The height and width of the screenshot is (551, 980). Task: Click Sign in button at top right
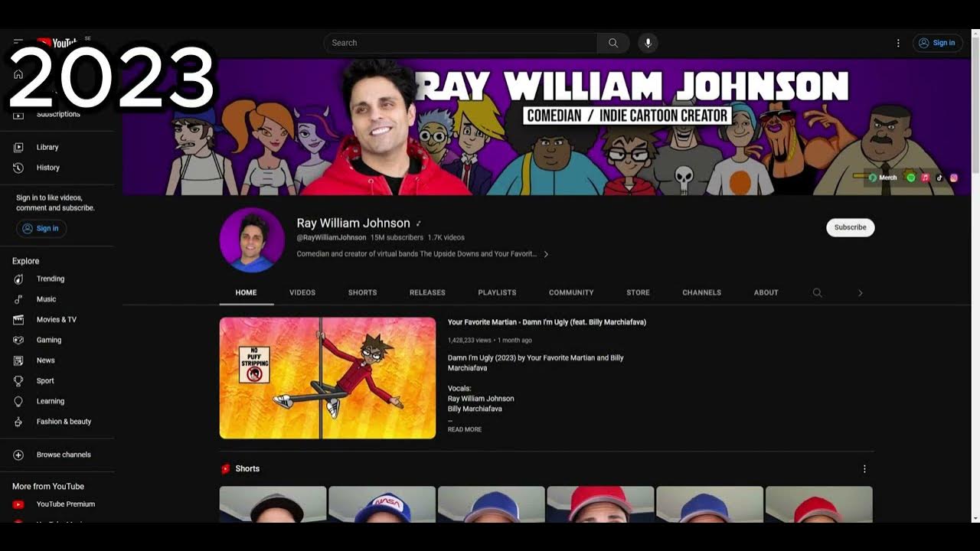pos(937,43)
